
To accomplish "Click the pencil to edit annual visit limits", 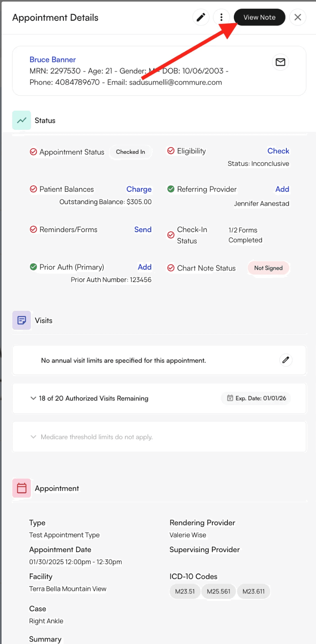I will pyautogui.click(x=286, y=360).
